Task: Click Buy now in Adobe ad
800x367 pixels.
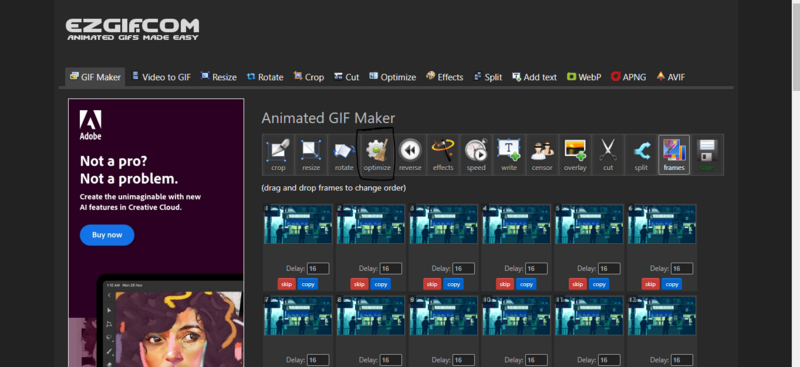Action: tap(107, 235)
